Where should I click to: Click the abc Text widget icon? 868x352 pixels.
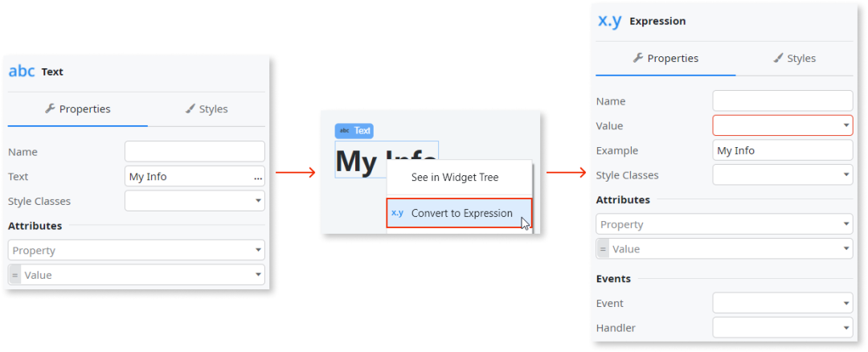click(22, 72)
